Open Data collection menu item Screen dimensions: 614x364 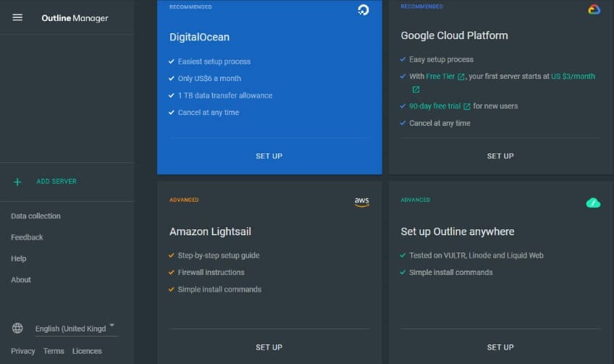point(35,216)
